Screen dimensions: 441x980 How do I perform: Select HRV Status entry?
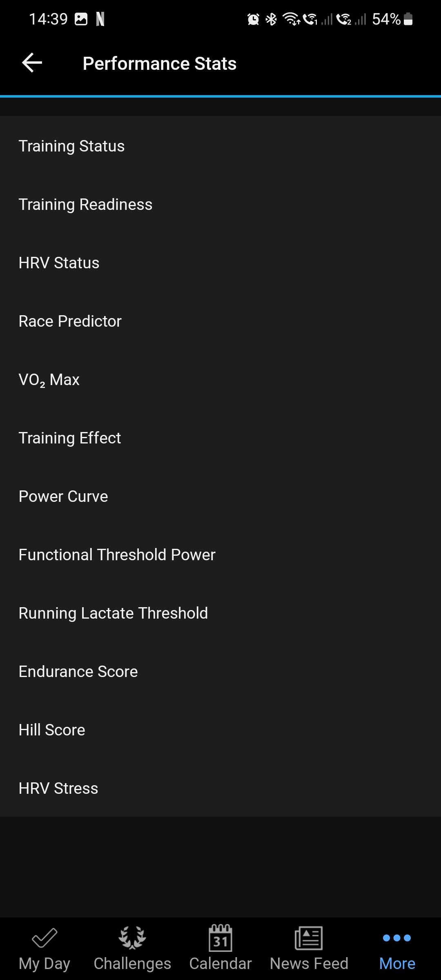point(220,263)
